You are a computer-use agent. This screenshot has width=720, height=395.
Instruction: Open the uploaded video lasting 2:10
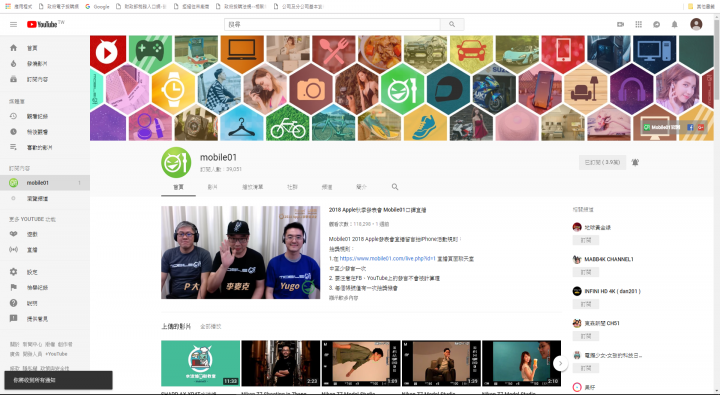pos(521,363)
